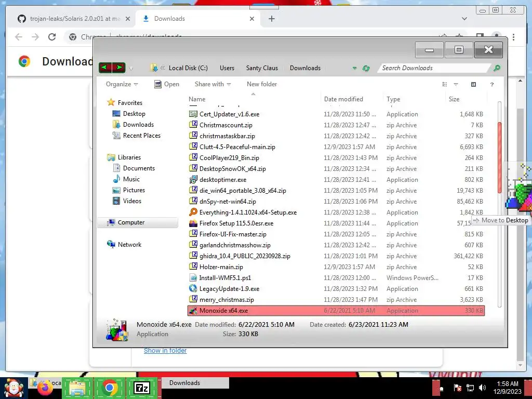Toggle the preview pane icon
The width and height of the screenshot is (532, 399).
point(474,85)
